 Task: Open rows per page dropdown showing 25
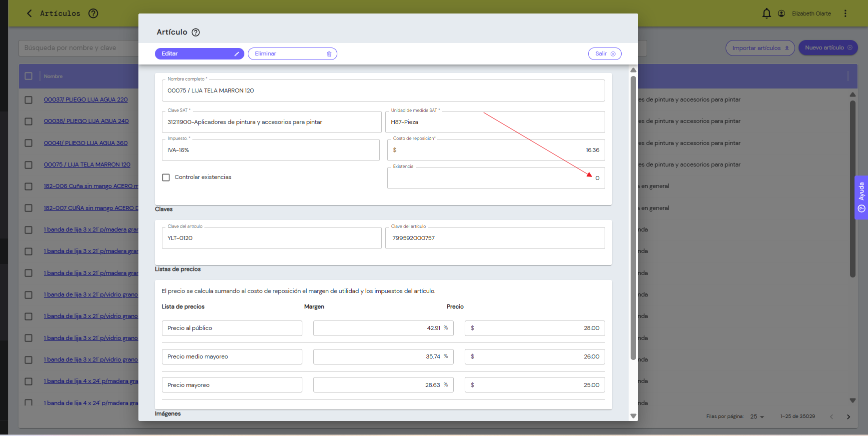point(757,416)
